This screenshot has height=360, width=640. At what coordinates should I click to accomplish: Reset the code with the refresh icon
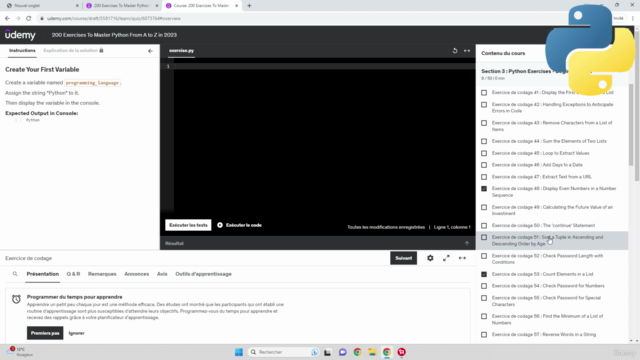(455, 51)
